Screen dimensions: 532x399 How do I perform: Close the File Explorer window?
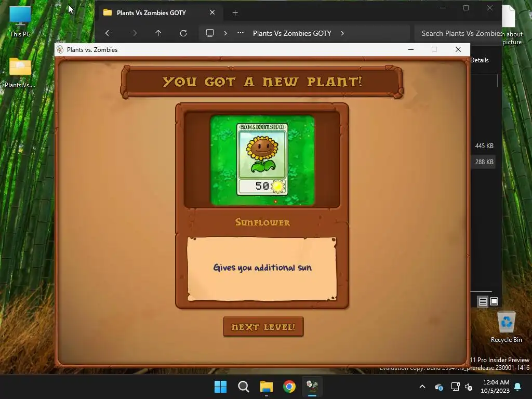(489, 8)
